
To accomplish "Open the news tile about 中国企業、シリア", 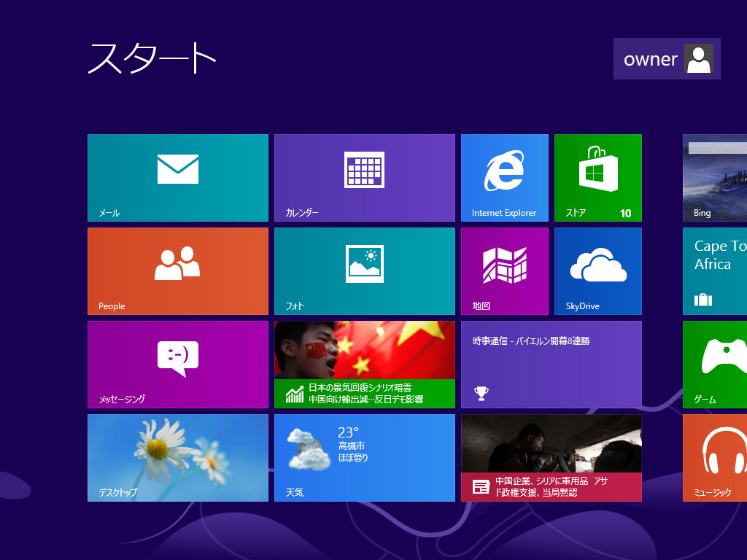I will point(551,458).
